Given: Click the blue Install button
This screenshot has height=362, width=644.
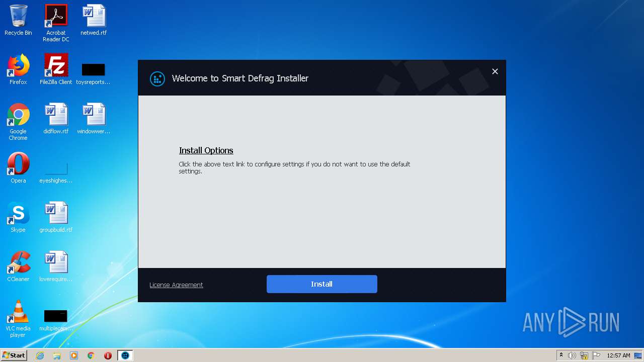Looking at the screenshot, I should click(321, 284).
